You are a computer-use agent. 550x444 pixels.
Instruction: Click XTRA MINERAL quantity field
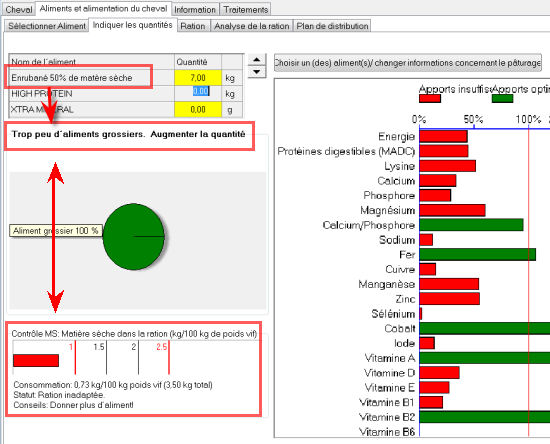tap(198, 109)
